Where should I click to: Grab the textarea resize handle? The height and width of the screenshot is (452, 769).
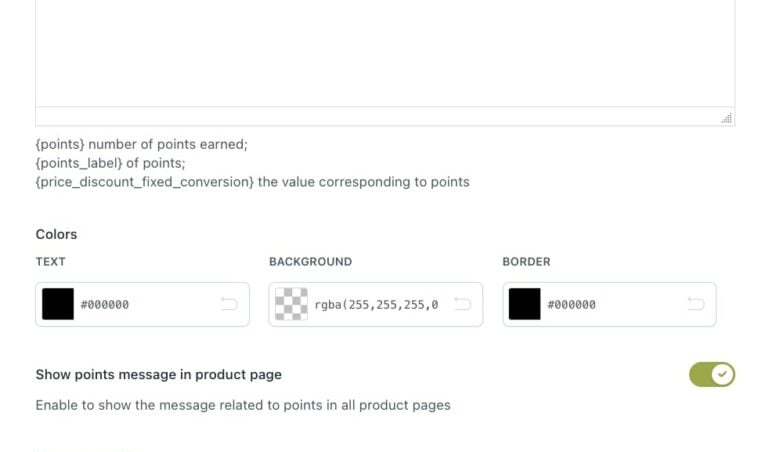click(727, 118)
